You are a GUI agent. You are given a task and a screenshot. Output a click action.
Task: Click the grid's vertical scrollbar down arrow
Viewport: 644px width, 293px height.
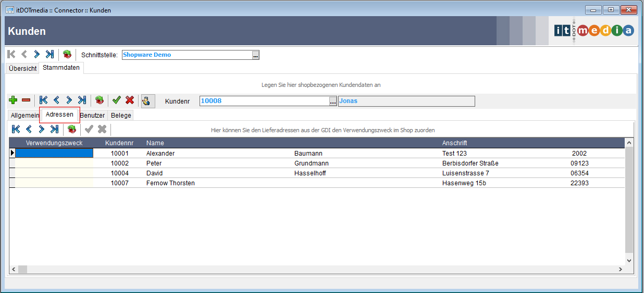click(629, 260)
